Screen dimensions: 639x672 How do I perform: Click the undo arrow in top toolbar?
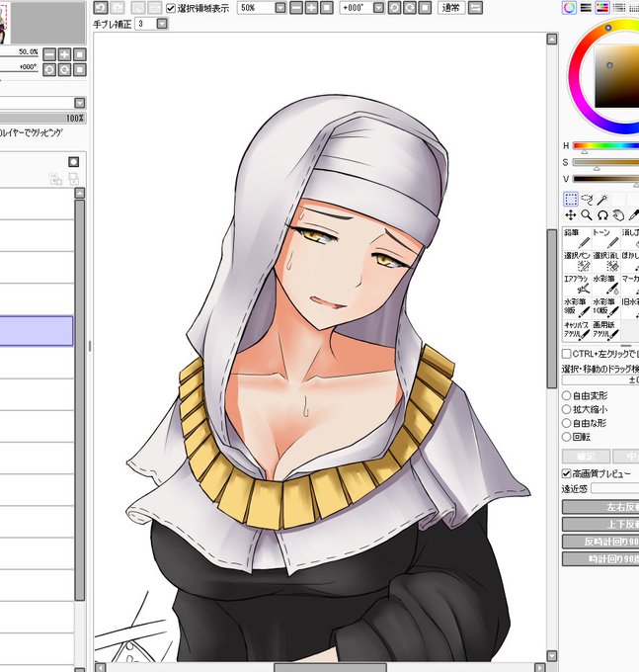[101, 8]
